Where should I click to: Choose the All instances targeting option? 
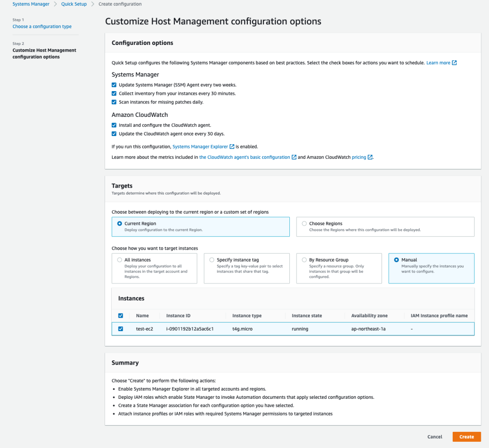coord(119,260)
